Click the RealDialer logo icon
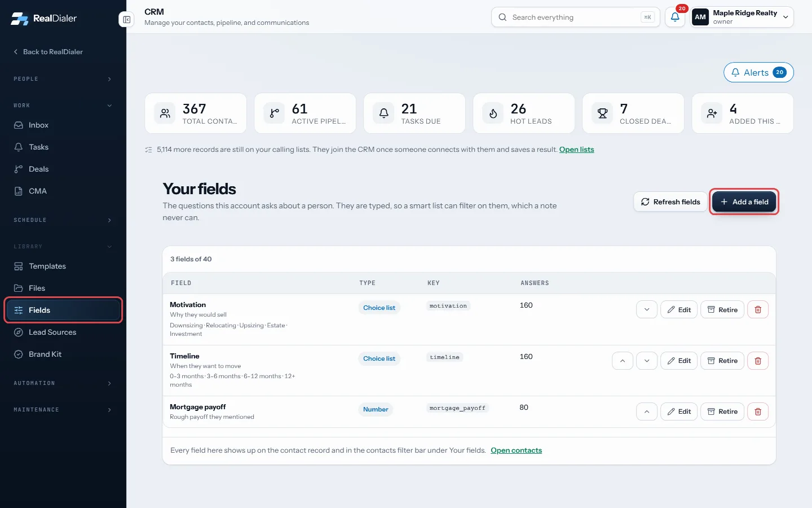This screenshot has width=812, height=508. point(19,19)
